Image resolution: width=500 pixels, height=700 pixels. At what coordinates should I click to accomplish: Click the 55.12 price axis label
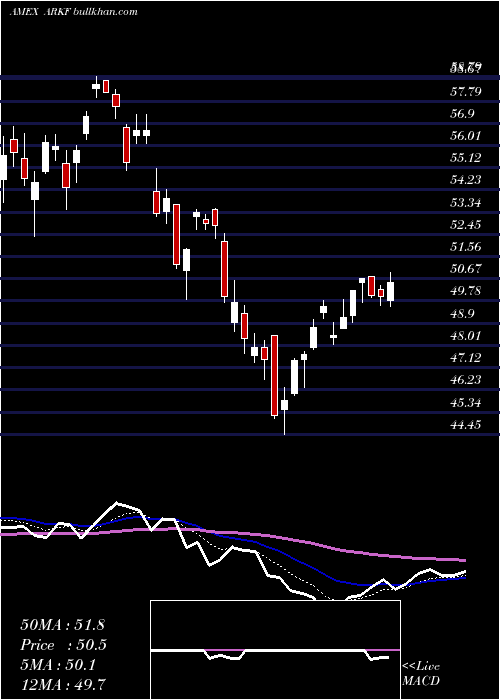coord(466,158)
